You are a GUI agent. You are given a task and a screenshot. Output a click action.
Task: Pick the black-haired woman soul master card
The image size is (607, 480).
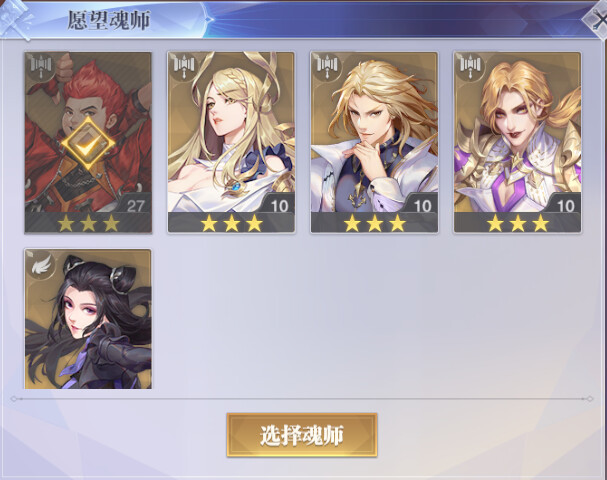[x=88, y=319]
